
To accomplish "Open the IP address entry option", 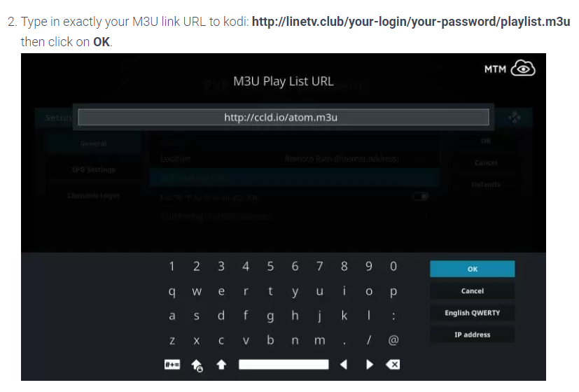I will tap(472, 335).
